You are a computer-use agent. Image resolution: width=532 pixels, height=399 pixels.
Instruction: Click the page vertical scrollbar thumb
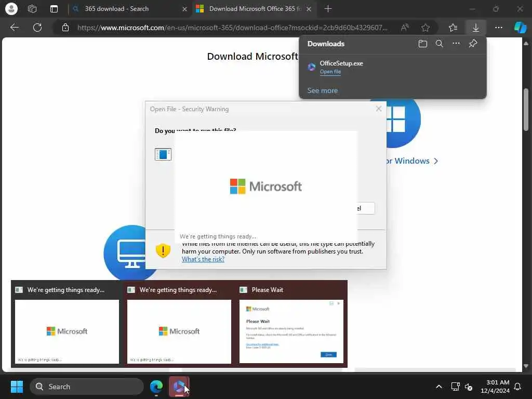(526, 109)
